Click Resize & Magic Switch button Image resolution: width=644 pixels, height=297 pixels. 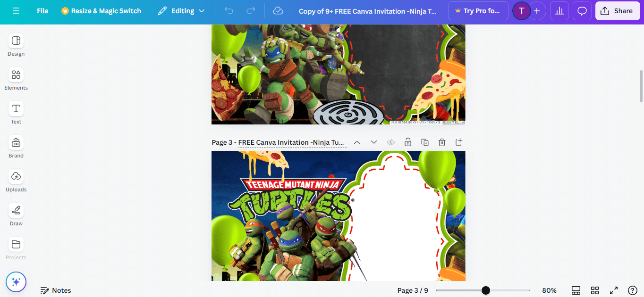tap(101, 11)
